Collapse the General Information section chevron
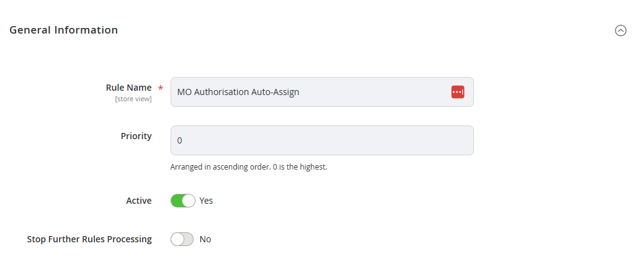644x269 pixels. [x=620, y=30]
